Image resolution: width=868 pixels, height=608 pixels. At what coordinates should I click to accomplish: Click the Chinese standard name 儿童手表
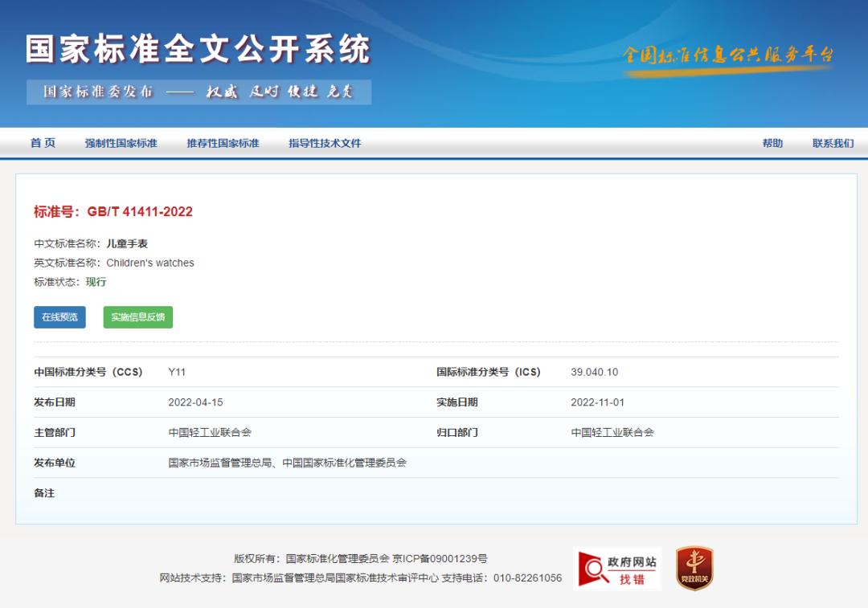pyautogui.click(x=127, y=243)
